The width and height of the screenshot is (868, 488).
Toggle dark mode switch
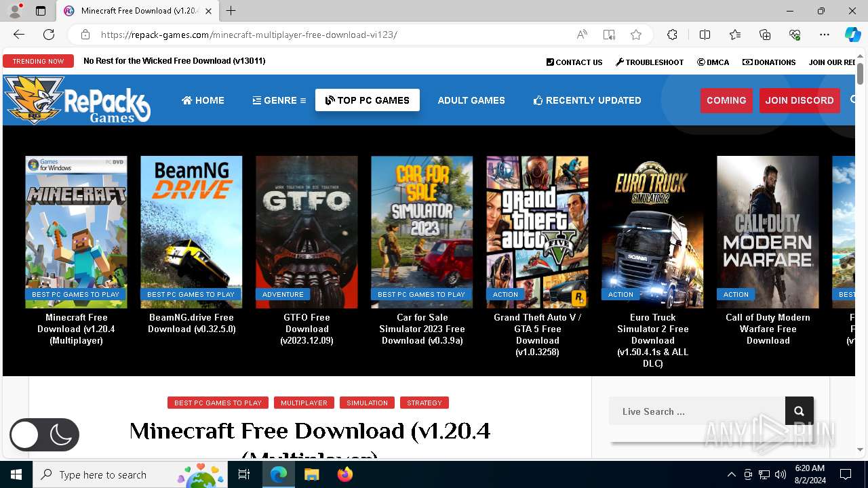tap(44, 435)
